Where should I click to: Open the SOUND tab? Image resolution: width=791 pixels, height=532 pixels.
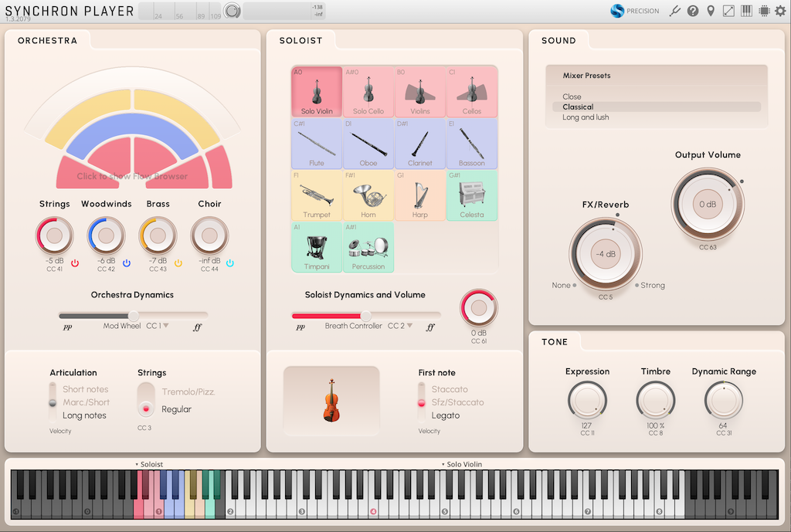tap(558, 40)
